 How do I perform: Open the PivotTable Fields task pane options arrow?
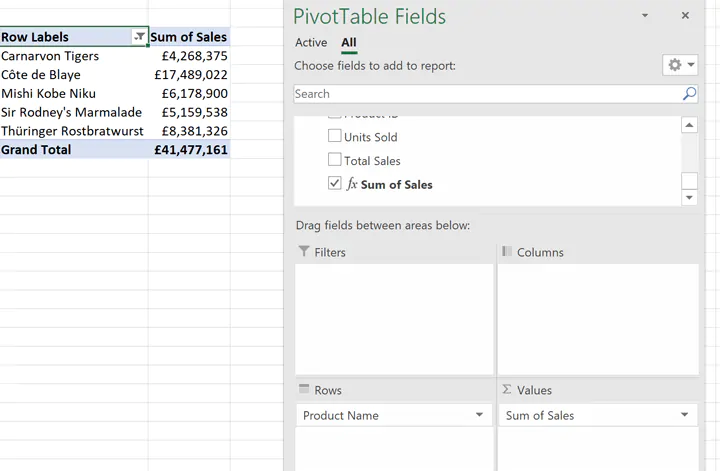[x=645, y=16]
